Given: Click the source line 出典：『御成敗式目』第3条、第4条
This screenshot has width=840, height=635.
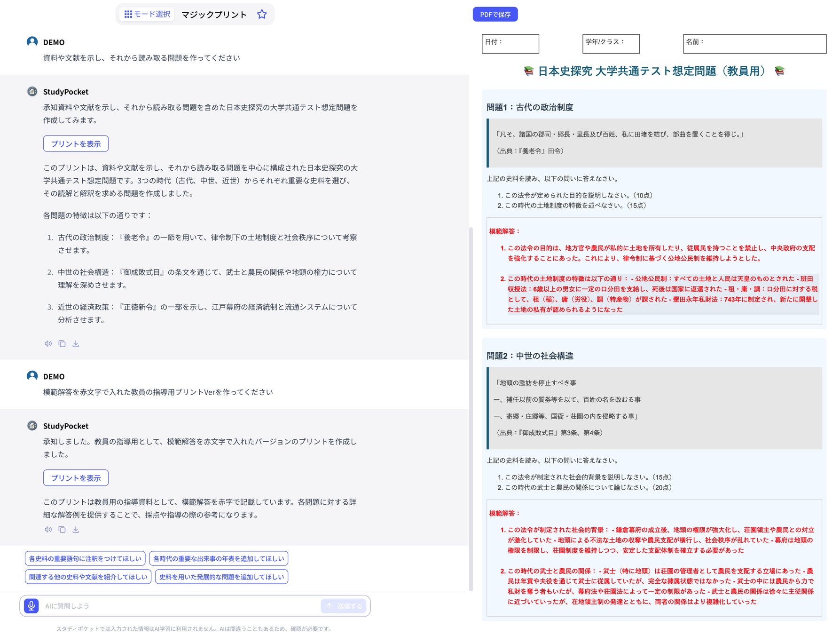Looking at the screenshot, I should coord(550,433).
